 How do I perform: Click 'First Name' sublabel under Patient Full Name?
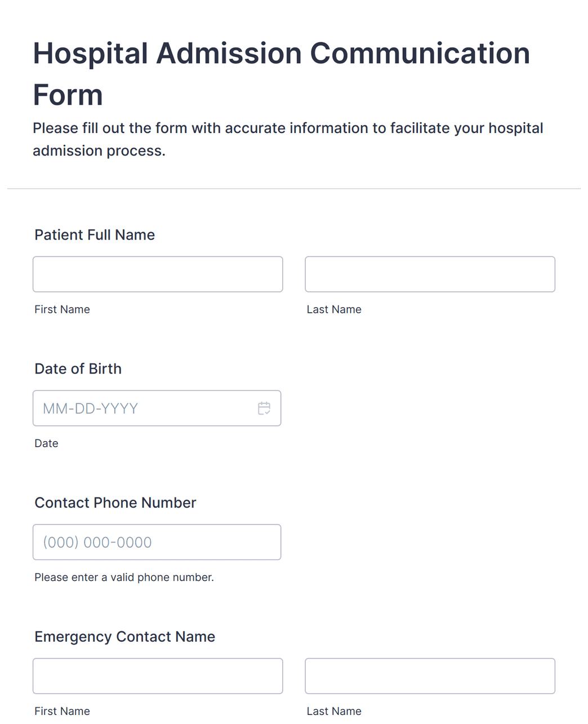coord(62,309)
